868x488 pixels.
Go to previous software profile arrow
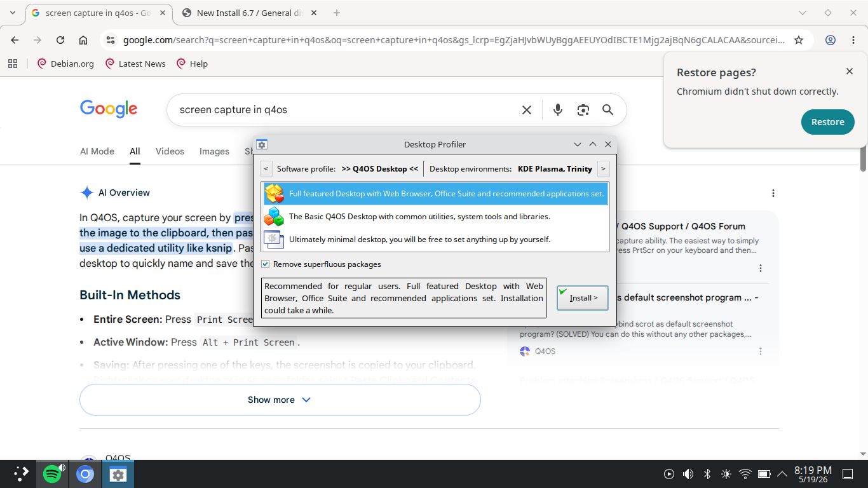[x=266, y=169]
